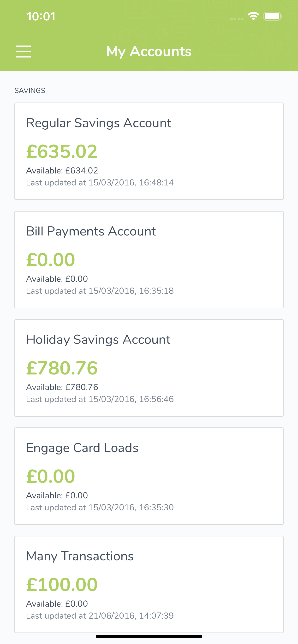This screenshot has width=298, height=644.
Task: Tap Last updated 21/06/2016 timestamp
Action: click(x=100, y=615)
